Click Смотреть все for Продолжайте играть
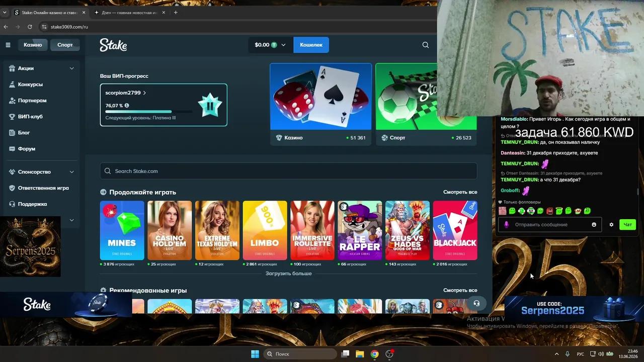The height and width of the screenshot is (362, 644). tap(460, 192)
